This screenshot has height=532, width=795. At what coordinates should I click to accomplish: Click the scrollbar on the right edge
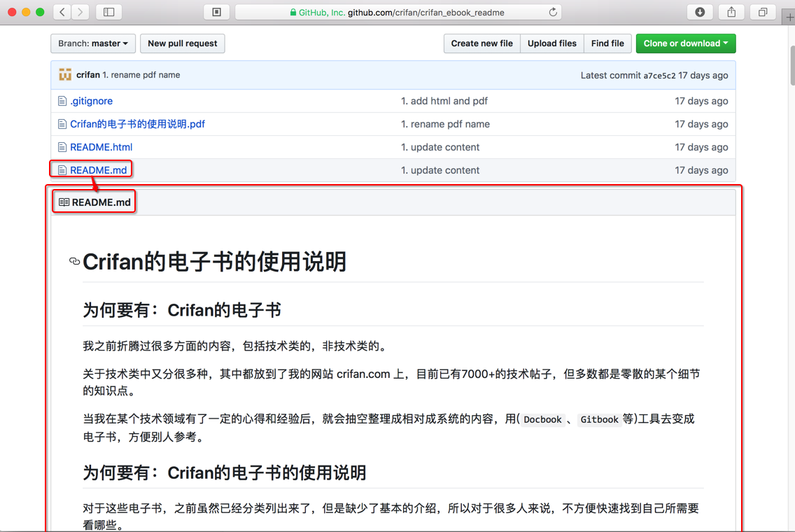791,64
